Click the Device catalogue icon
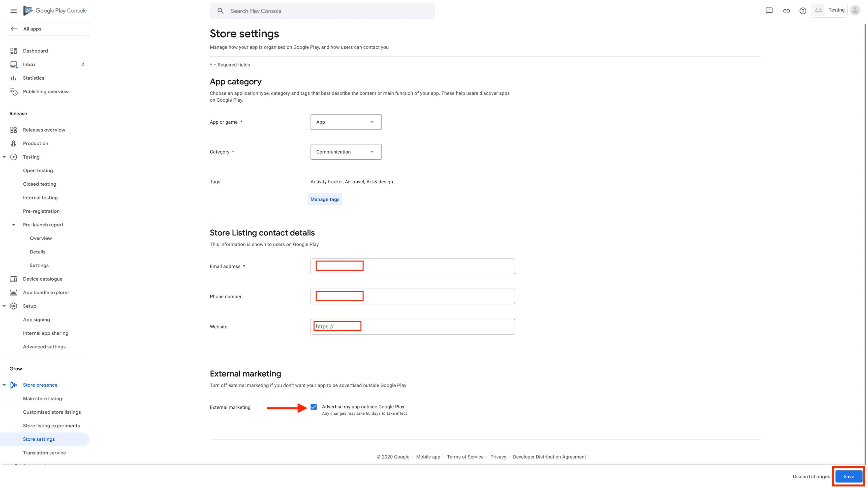The image size is (868, 488). pyautogui.click(x=13, y=279)
